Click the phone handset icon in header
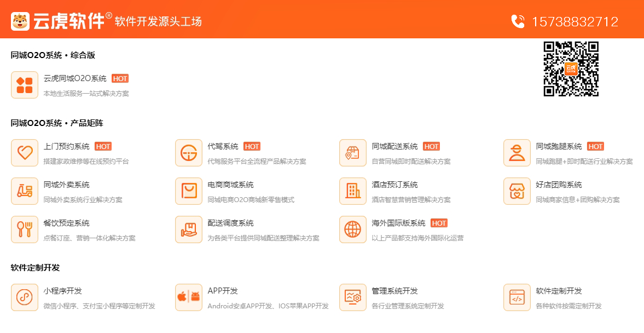This screenshot has width=644, height=333. 518,21
